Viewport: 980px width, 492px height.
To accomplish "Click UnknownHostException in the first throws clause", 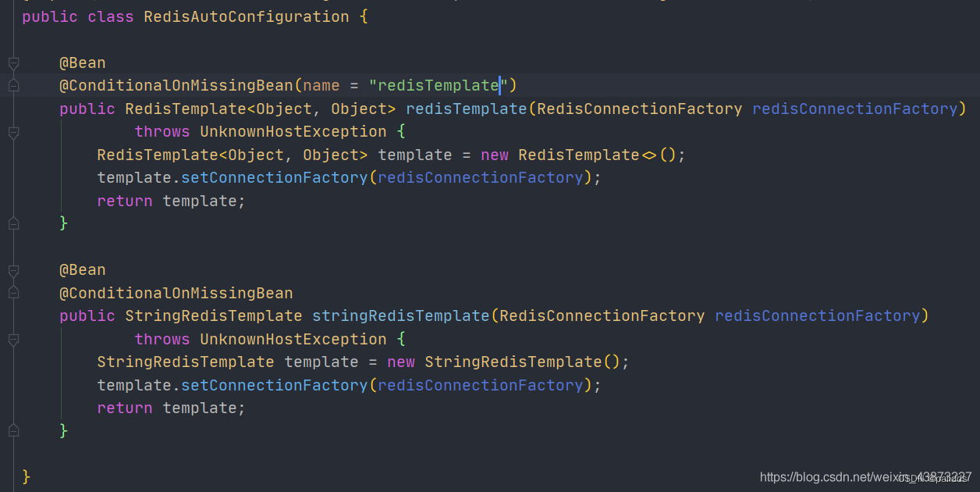I will 293,131.
